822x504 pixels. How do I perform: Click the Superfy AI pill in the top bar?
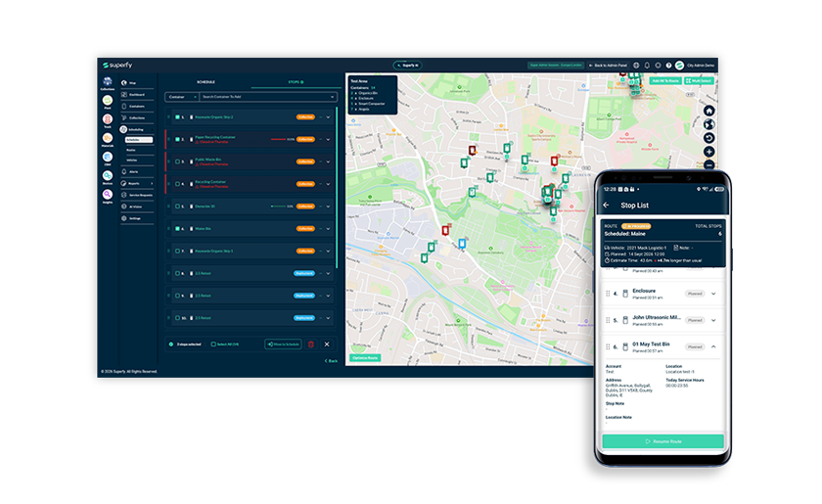pos(408,66)
